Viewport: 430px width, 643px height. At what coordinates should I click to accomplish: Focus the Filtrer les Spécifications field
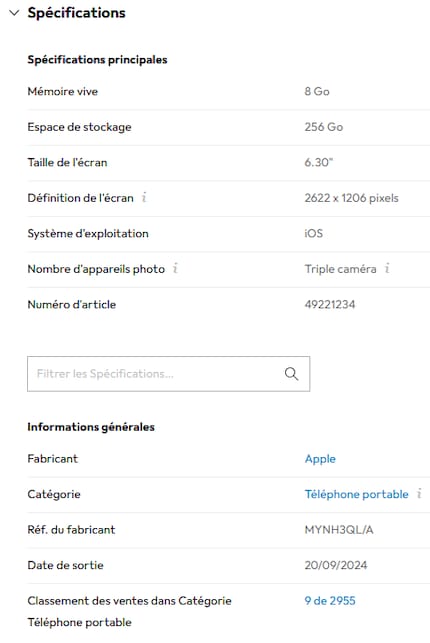tap(168, 374)
